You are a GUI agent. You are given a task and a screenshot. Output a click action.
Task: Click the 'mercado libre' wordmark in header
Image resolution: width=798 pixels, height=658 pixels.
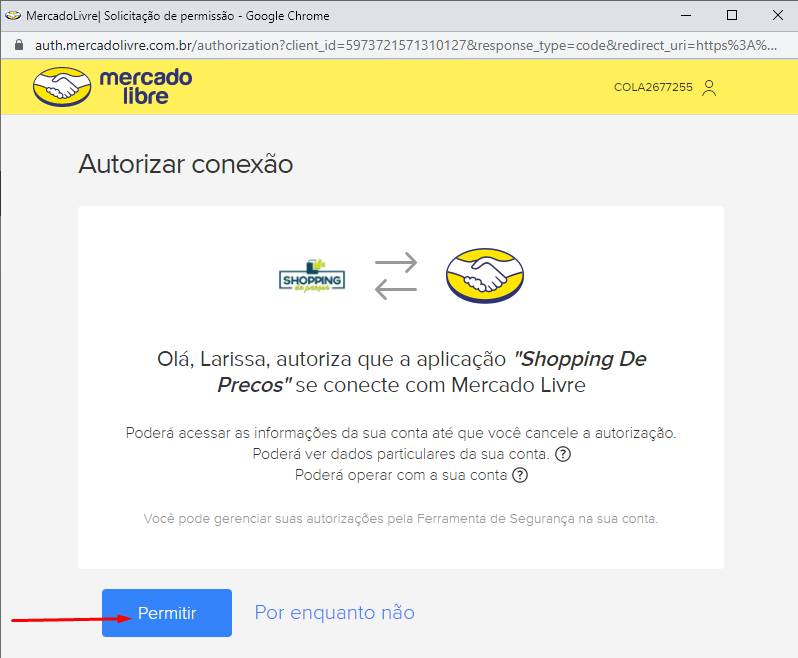point(146,87)
